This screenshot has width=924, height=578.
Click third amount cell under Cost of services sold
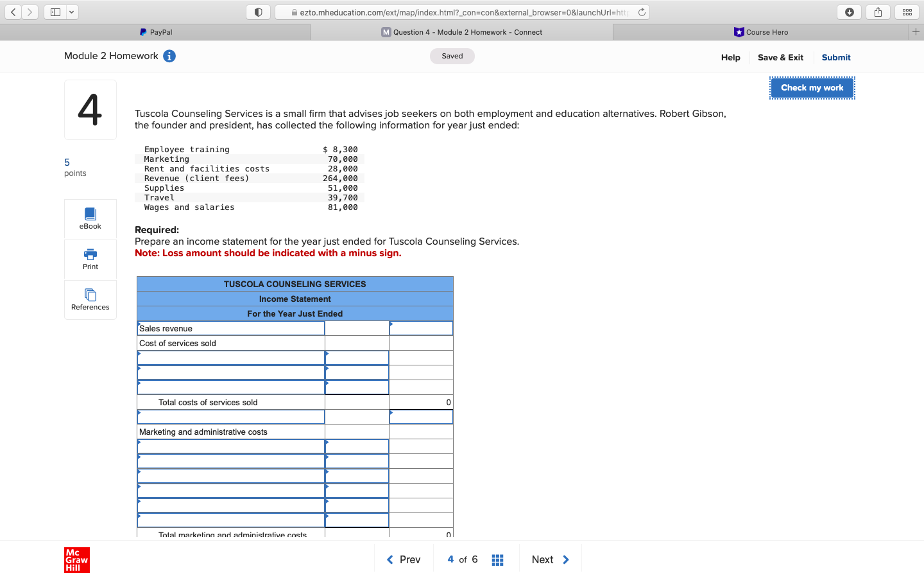(357, 387)
